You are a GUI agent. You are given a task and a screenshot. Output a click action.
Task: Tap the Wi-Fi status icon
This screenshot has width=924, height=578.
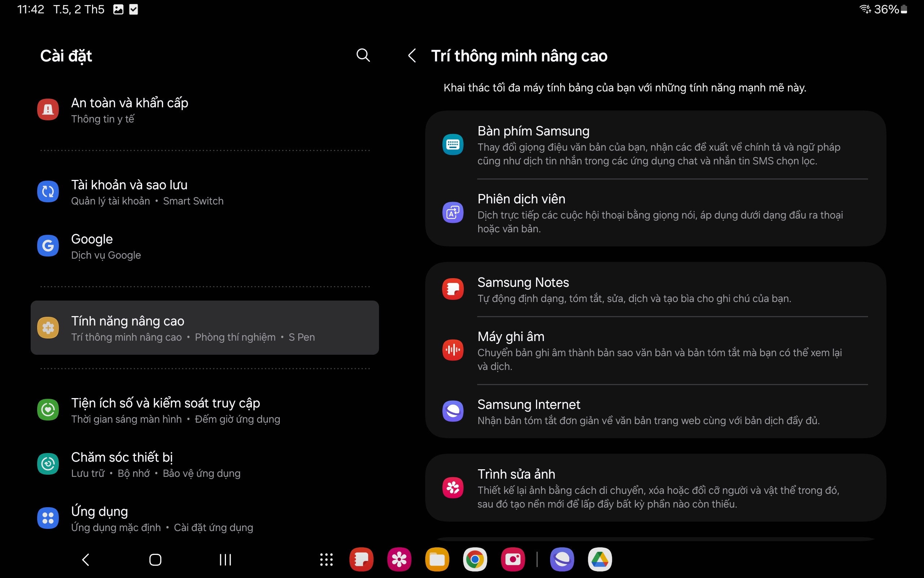865,9
